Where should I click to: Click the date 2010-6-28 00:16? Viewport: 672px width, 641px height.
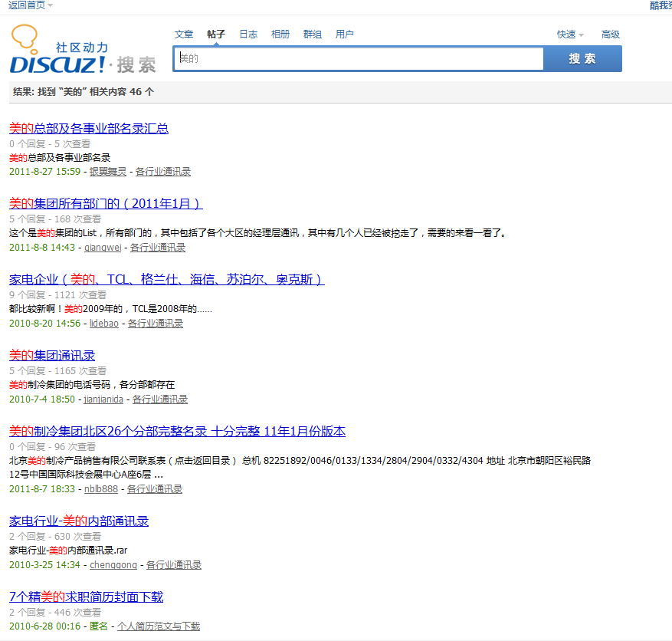45,626
